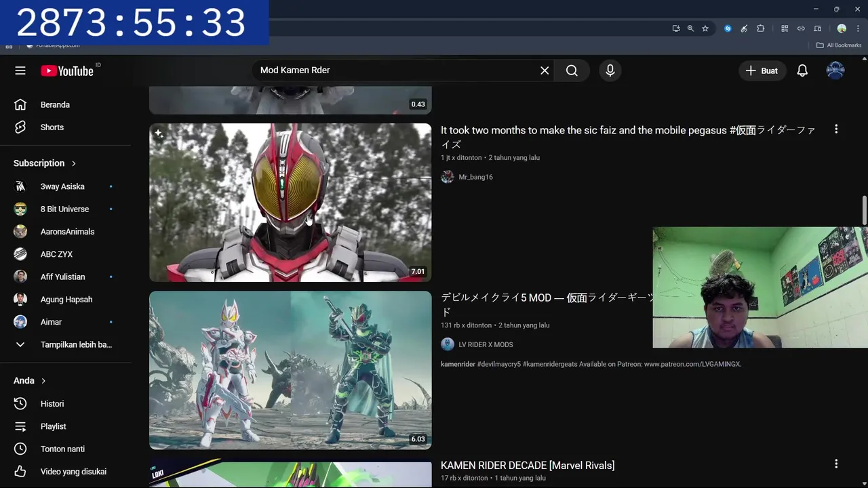Play the Geats Devil May Cry thumbnail
The image size is (868, 488).
tap(290, 370)
